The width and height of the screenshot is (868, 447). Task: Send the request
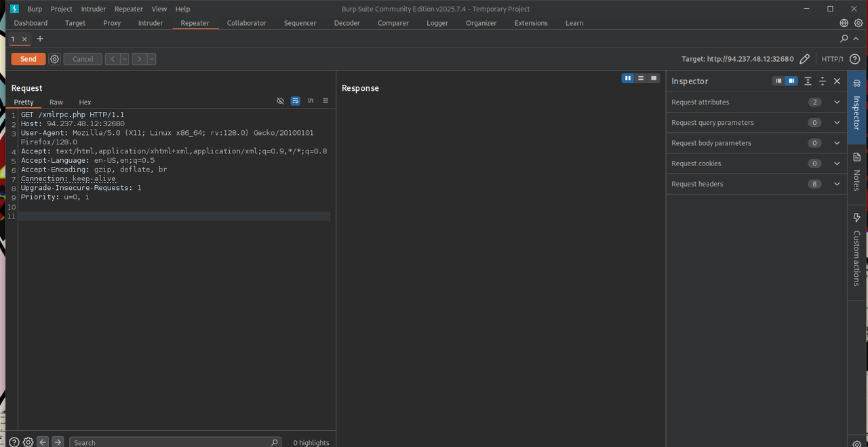(28, 59)
